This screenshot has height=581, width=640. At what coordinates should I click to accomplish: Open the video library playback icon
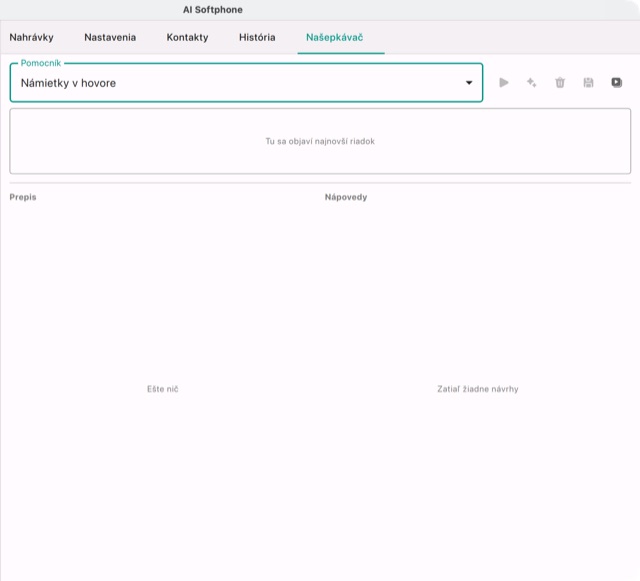pos(617,83)
